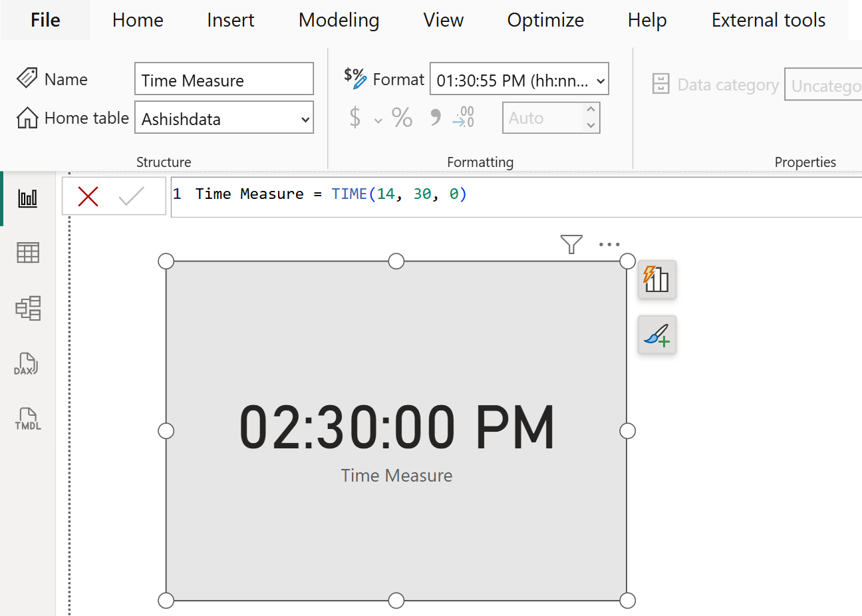Screen dimensions: 862x616
Task: Toggle the thousands separator
Action: click(433, 117)
